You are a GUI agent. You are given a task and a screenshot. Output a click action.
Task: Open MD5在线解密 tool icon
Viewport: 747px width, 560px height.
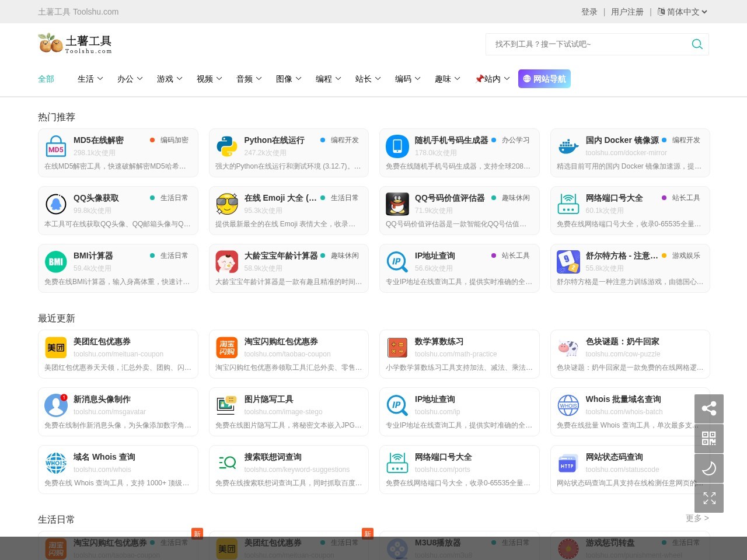coord(56,146)
